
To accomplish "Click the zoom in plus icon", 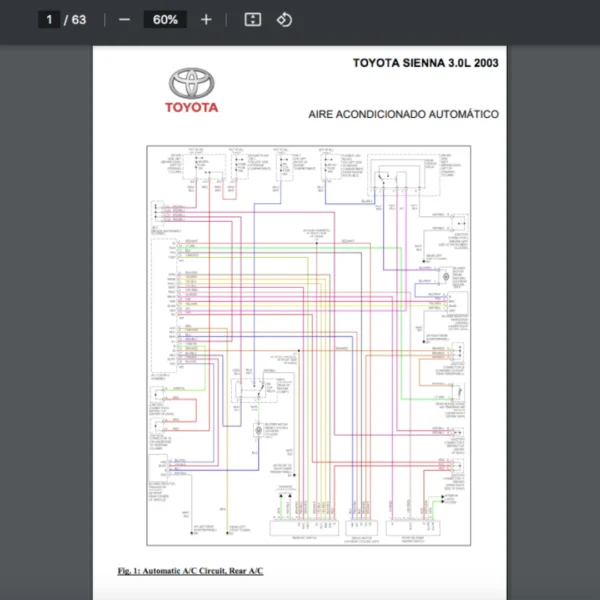I will click(x=206, y=20).
